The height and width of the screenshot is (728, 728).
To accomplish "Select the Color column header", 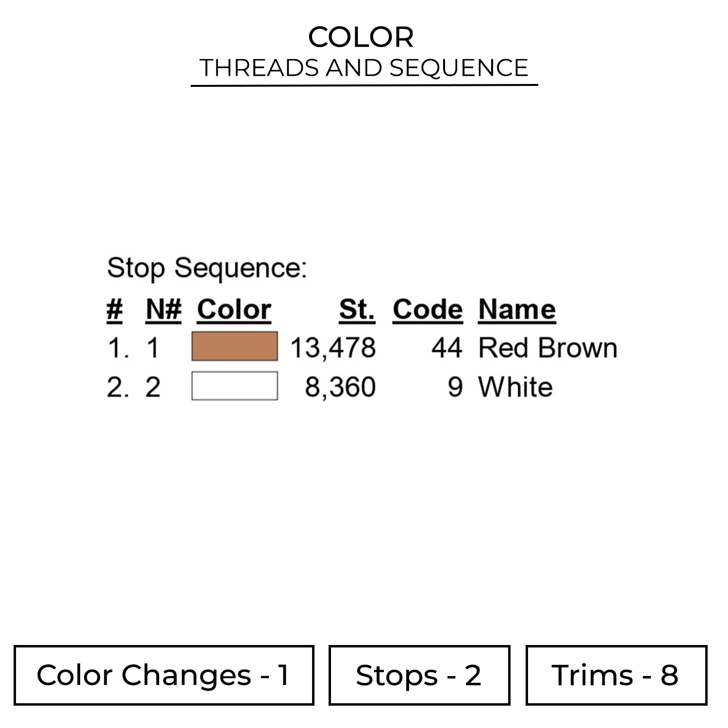I will [x=234, y=309].
